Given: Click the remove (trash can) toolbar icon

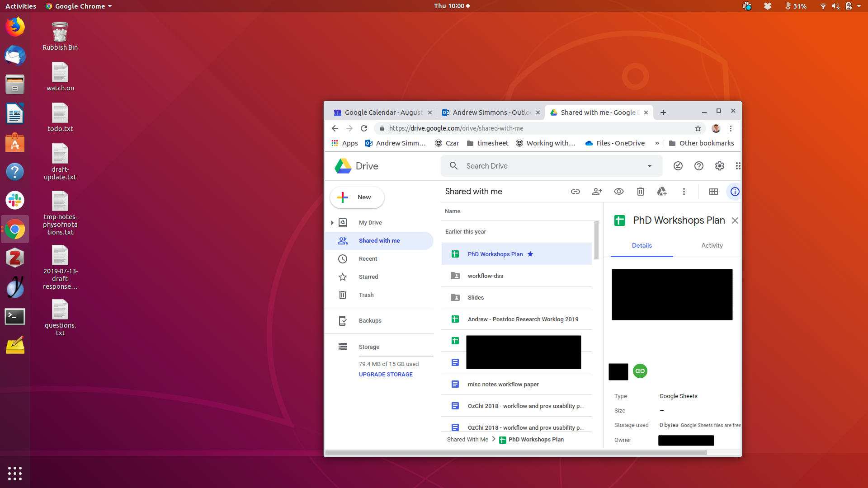Looking at the screenshot, I should tap(640, 192).
